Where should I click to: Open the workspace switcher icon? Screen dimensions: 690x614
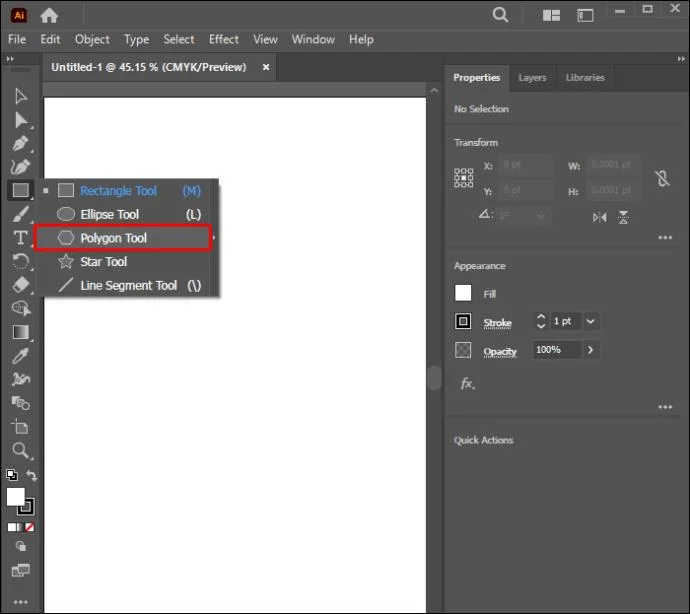pos(585,15)
